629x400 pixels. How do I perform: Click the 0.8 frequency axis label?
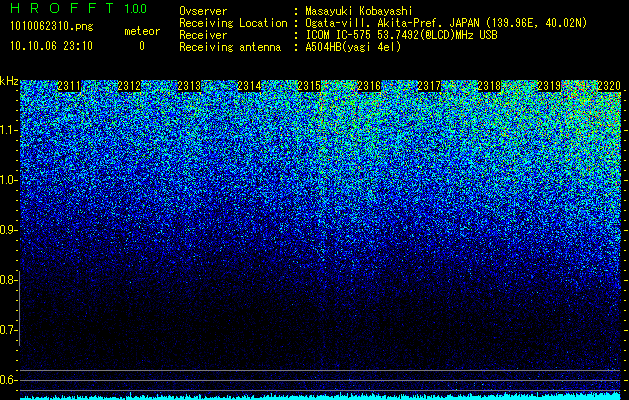point(8,280)
